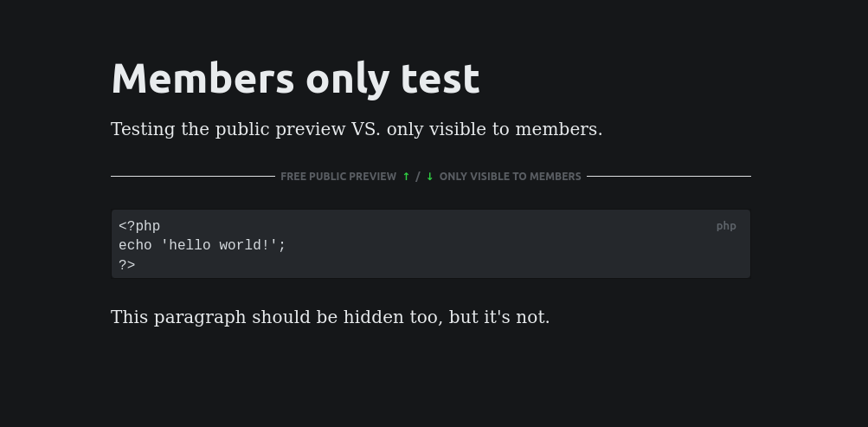Screen dimensions: 868x427
Task: Click the FREE PUBLIC PREVIEW label
Action: (x=338, y=176)
